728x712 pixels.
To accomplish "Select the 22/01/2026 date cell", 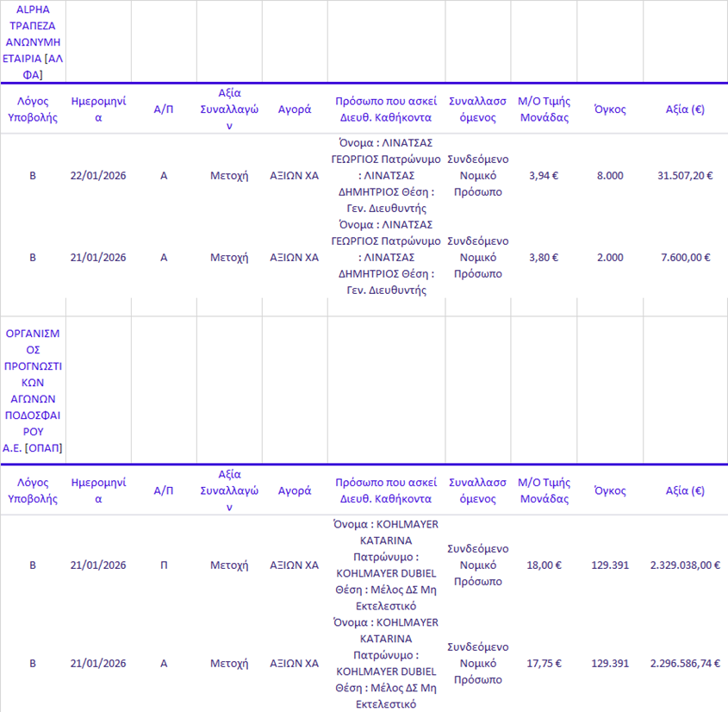I will pyautogui.click(x=98, y=176).
